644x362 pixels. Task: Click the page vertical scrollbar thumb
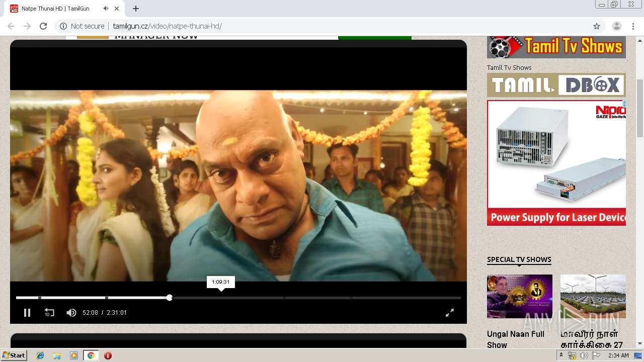(640, 108)
